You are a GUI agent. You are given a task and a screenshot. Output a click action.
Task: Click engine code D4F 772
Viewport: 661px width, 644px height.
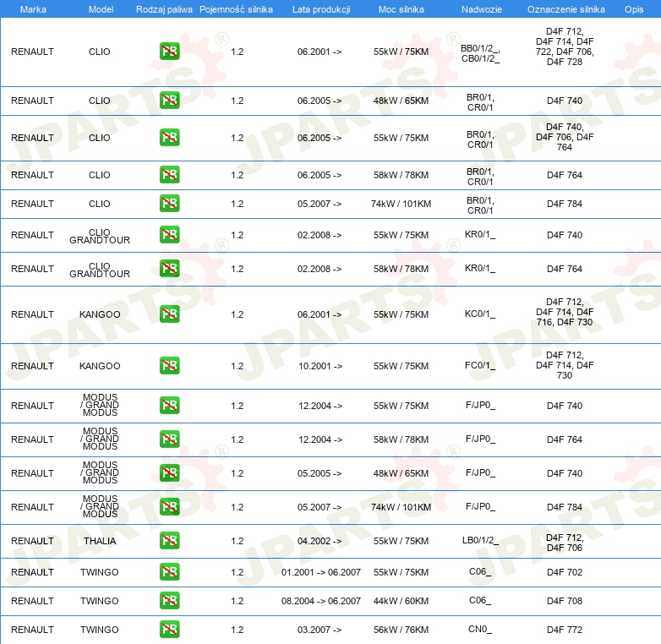[x=565, y=630]
